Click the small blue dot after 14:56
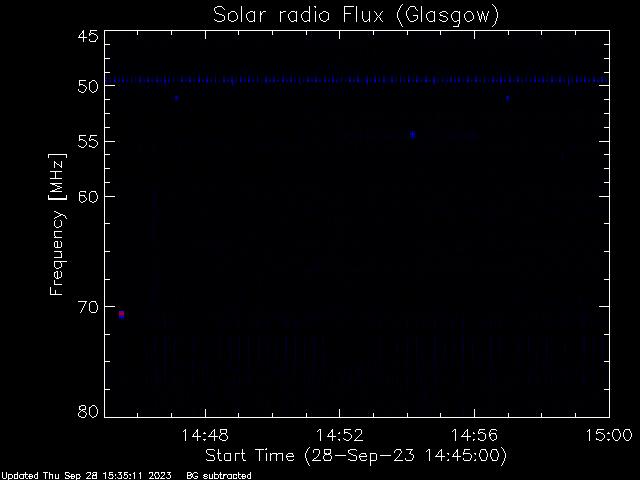640x480 pixels. tap(507, 98)
